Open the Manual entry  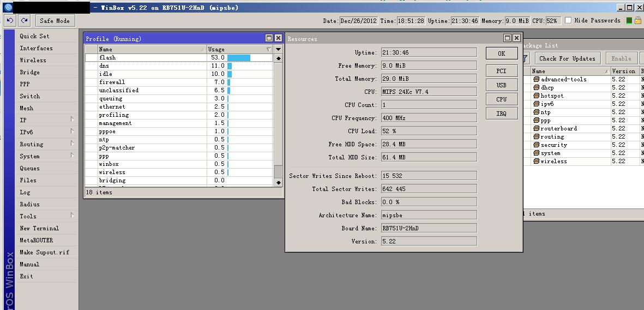click(x=29, y=264)
